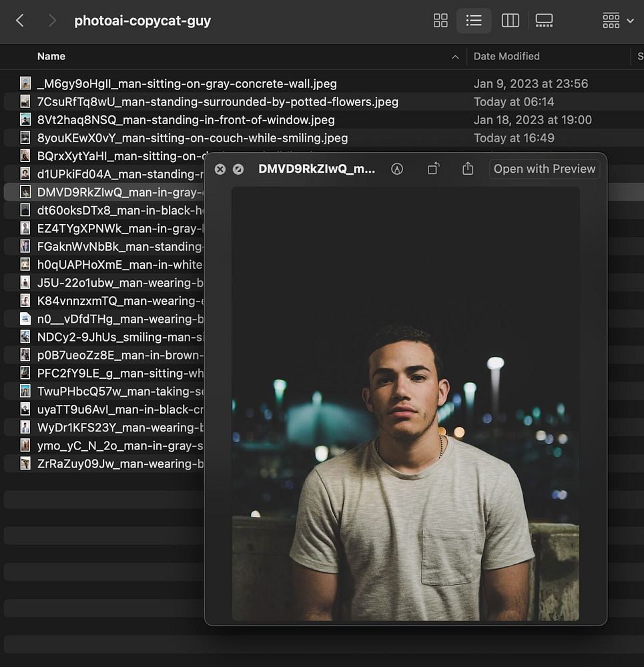
Task: Click Open with Preview button
Action: point(545,169)
